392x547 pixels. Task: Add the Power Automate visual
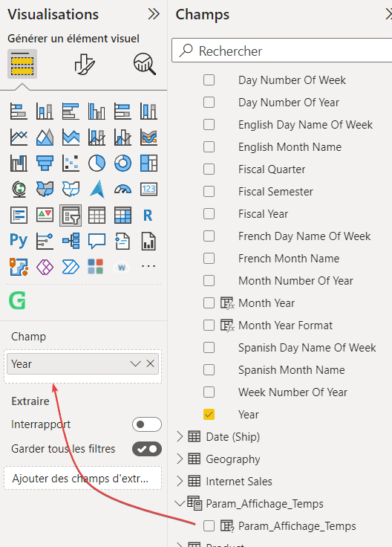(71, 268)
